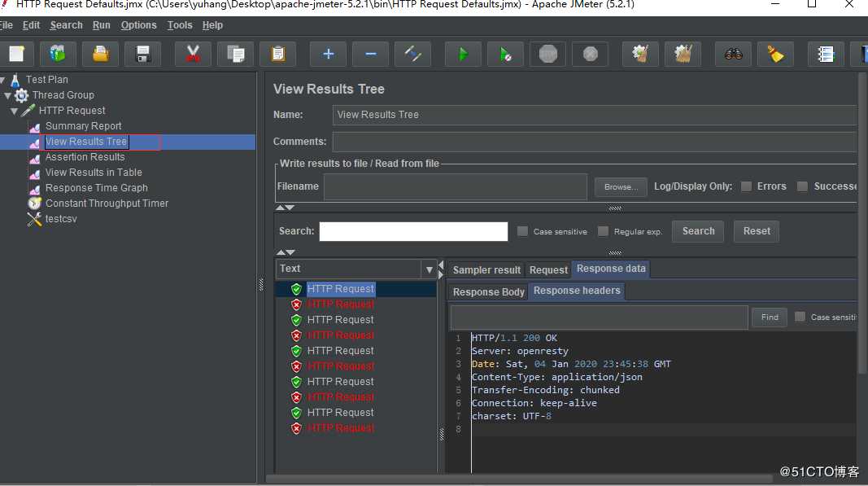
Task: Open View Results in Table listener
Action: (x=94, y=173)
